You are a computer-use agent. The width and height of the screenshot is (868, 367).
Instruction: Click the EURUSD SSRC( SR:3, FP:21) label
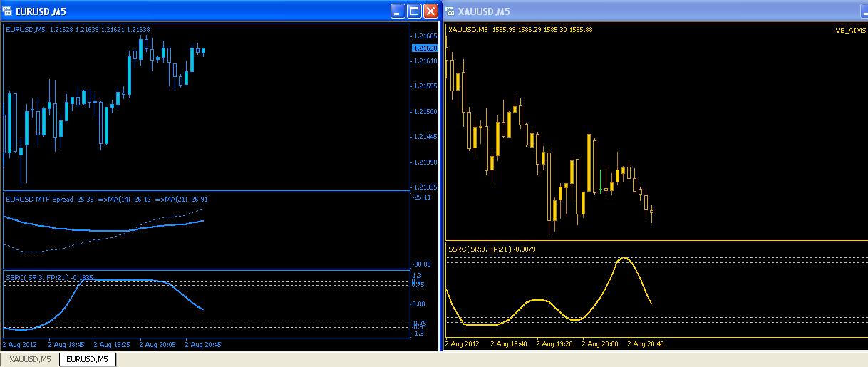[x=50, y=276]
